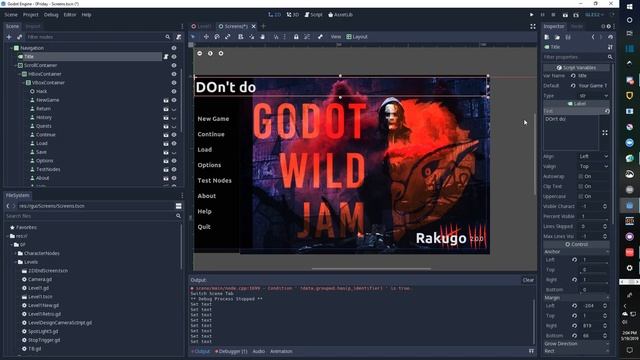Viewport: 640px width, 360px height.
Task: Attach script icon beside Filter nodes
Action: 178,37
